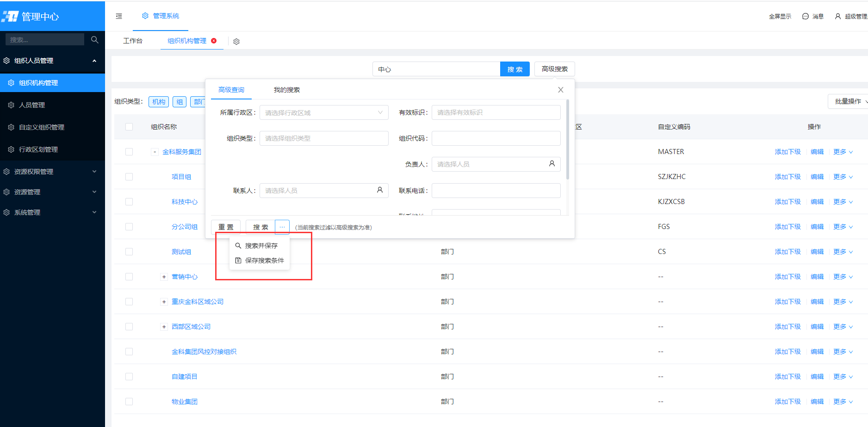The height and width of the screenshot is (427, 868).
Task: Click 搜索 button in advanced panel
Action: [260, 227]
